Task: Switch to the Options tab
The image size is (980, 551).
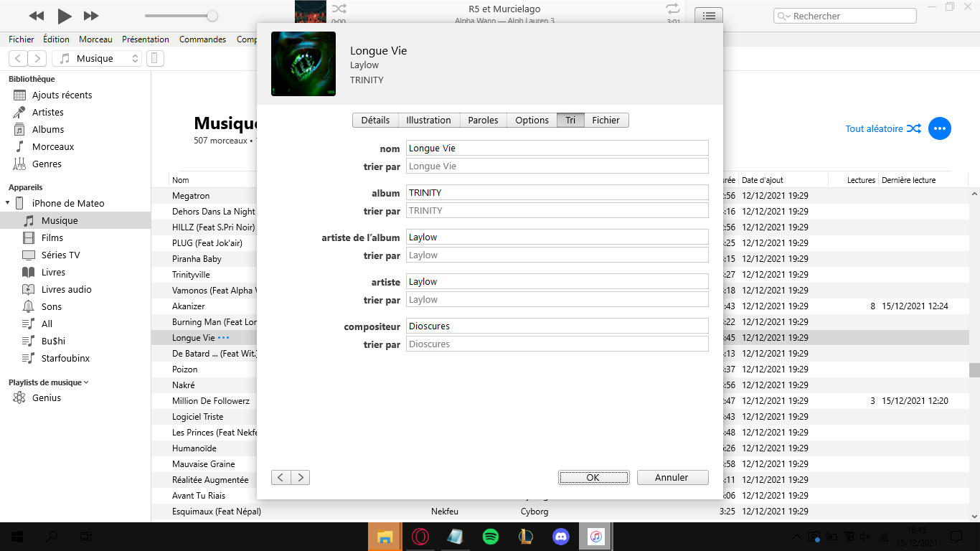Action: (532, 121)
